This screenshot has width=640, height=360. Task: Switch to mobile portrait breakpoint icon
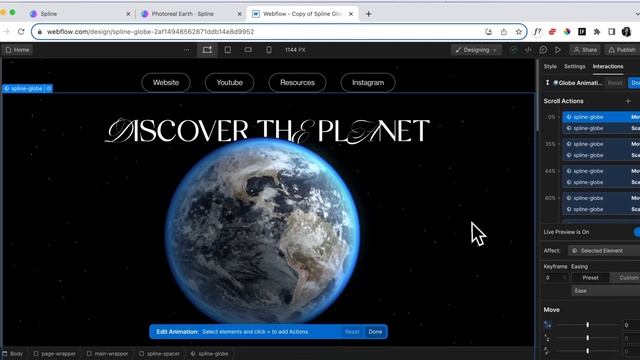pyautogui.click(x=269, y=50)
